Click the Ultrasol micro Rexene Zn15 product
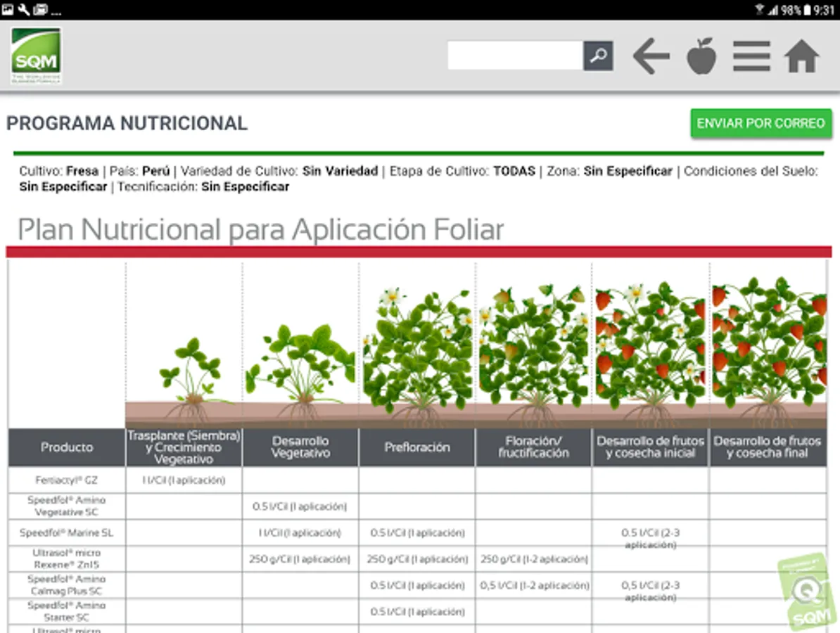The height and width of the screenshot is (633, 840). pos(66,558)
